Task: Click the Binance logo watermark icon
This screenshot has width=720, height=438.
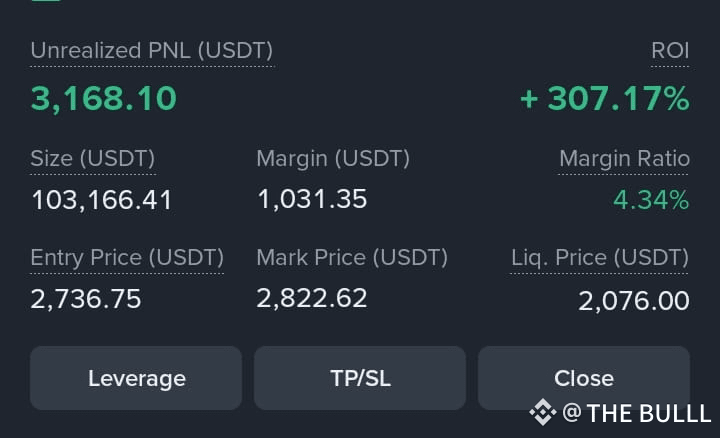Action: [x=543, y=412]
